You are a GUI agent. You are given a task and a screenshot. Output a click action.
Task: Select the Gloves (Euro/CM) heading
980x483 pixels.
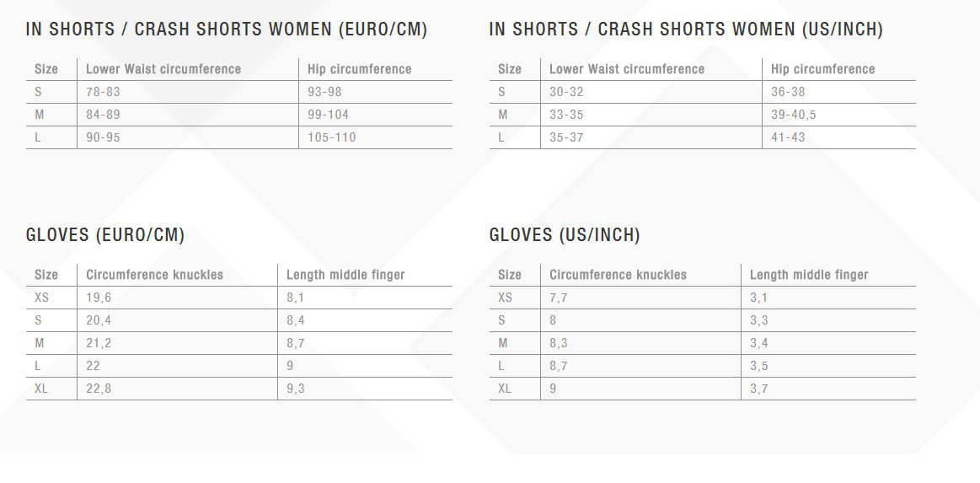(105, 235)
